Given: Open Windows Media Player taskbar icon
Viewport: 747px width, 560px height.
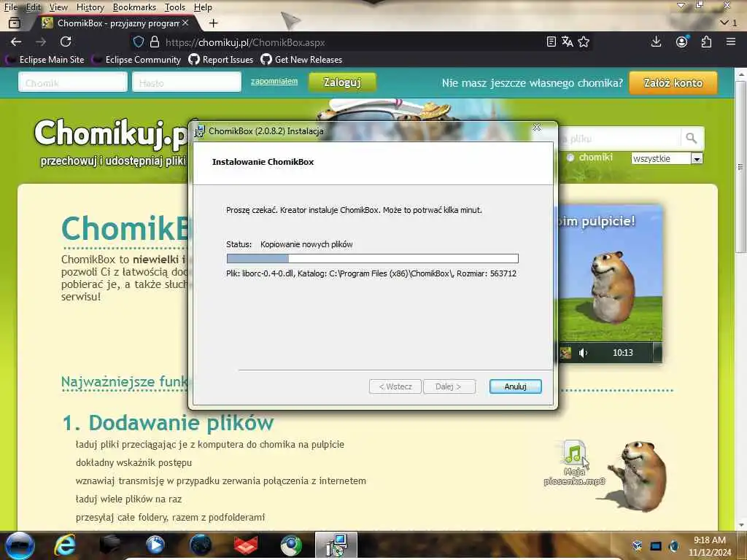Looking at the screenshot, I should click(155, 545).
